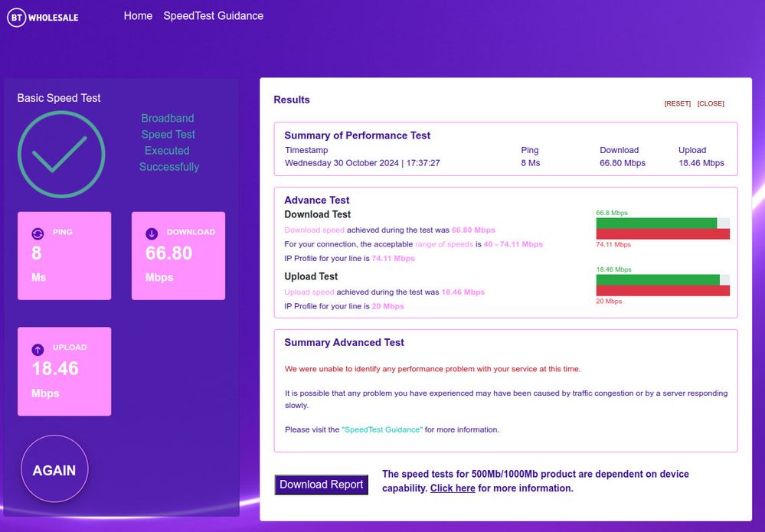765x532 pixels.
Task: Click the green download speed bar
Action: tap(656, 223)
